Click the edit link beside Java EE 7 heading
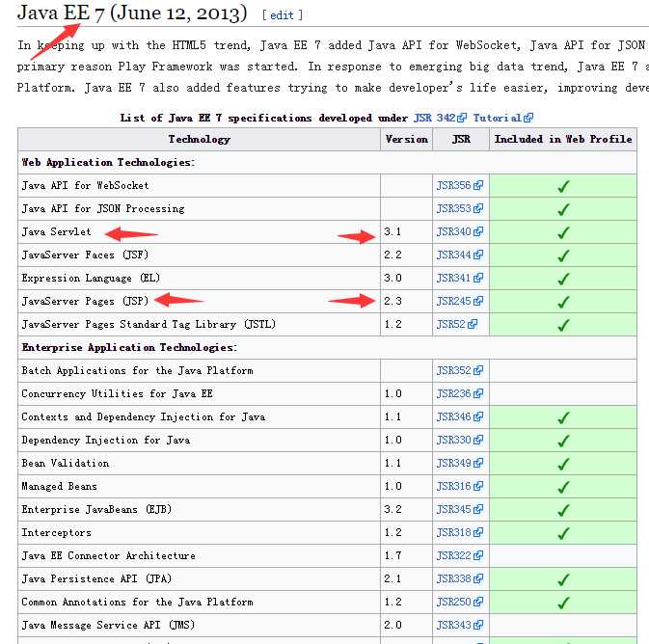Viewport: 649px width, 644px height. 282,15
